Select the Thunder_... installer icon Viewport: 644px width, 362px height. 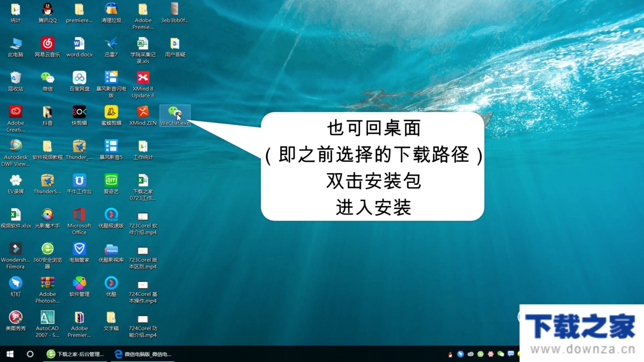[x=79, y=149]
